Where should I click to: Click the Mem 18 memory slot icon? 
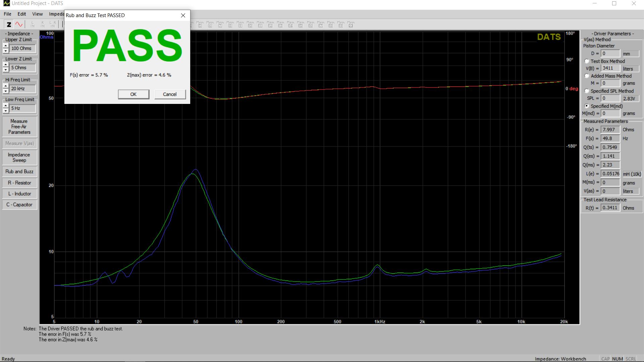(331, 24)
